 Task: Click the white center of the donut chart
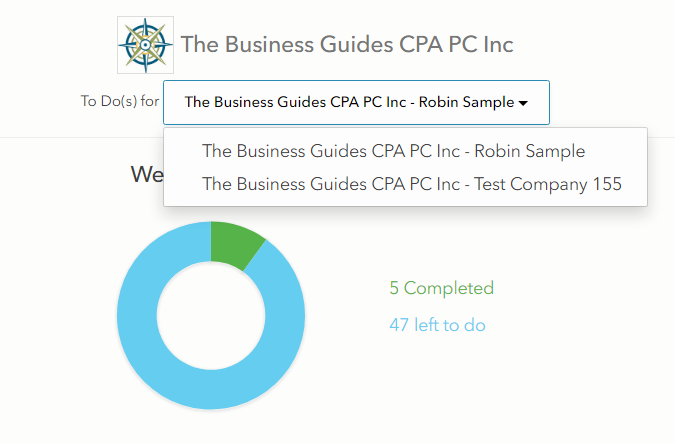pyautogui.click(x=211, y=316)
